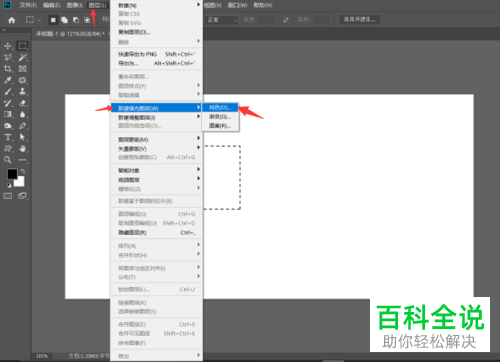Select the Frame tool
Screen dimensions: 500x362
click(x=22, y=69)
